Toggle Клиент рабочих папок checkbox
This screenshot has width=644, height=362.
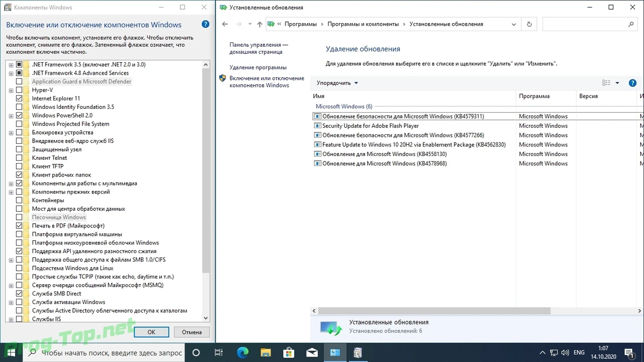[19, 175]
